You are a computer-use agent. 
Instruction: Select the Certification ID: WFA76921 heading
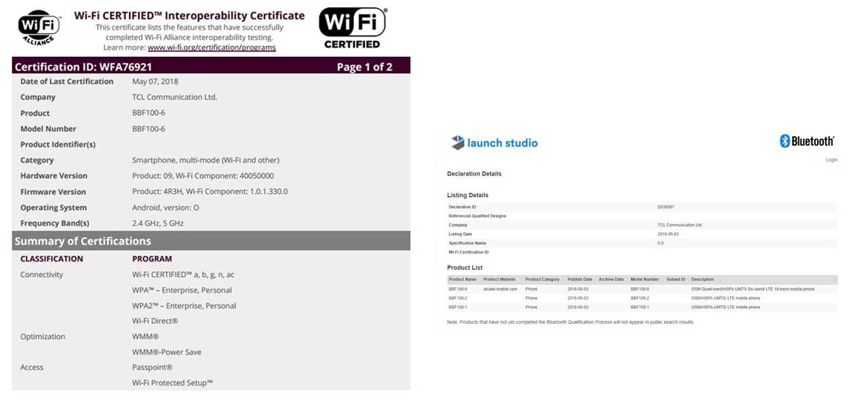(83, 66)
